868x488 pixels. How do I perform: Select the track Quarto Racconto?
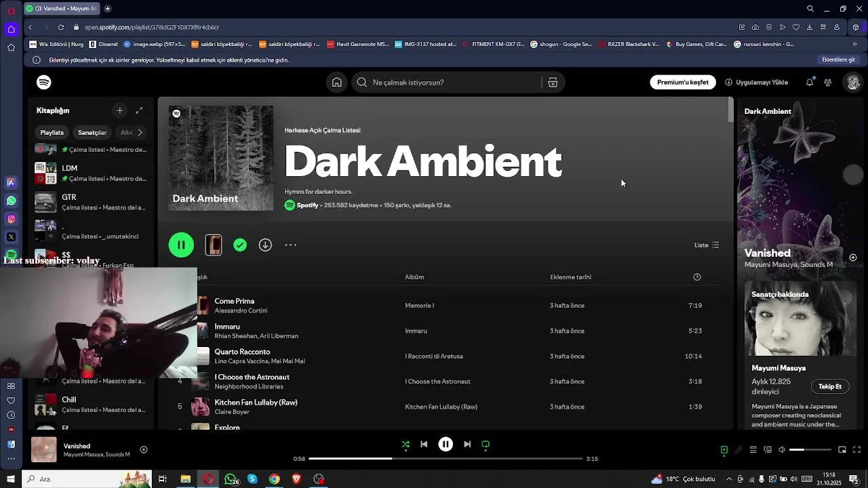pyautogui.click(x=242, y=352)
